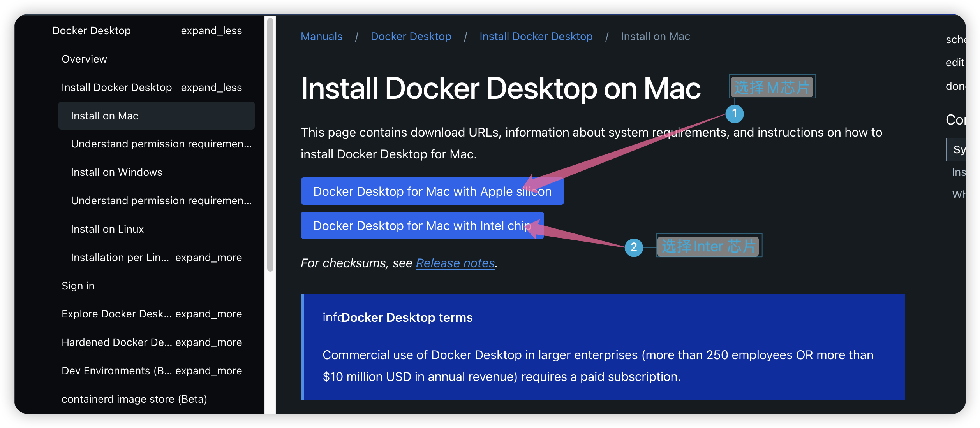
Task: Select Sign in from the sidebar
Action: point(78,285)
